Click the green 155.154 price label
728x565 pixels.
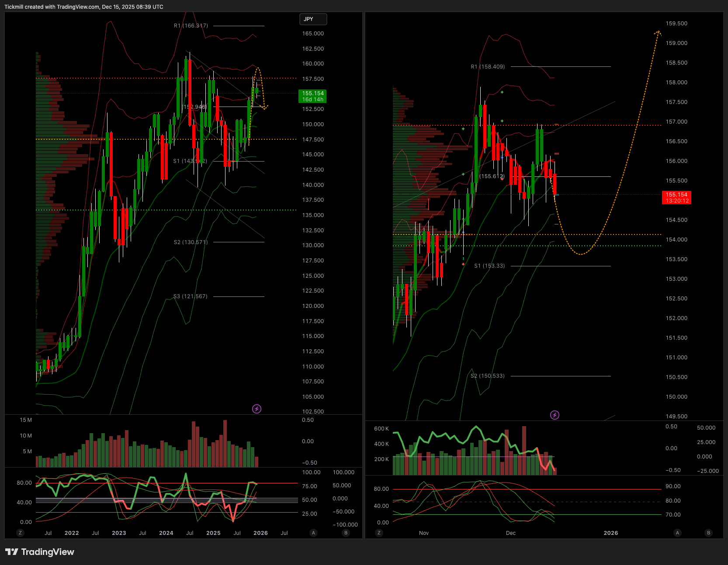tap(312, 96)
